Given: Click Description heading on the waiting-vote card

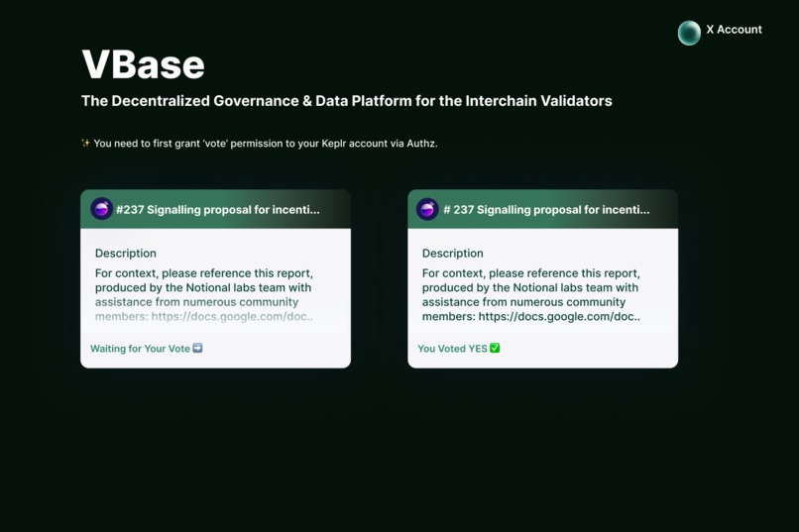Looking at the screenshot, I should tap(125, 253).
